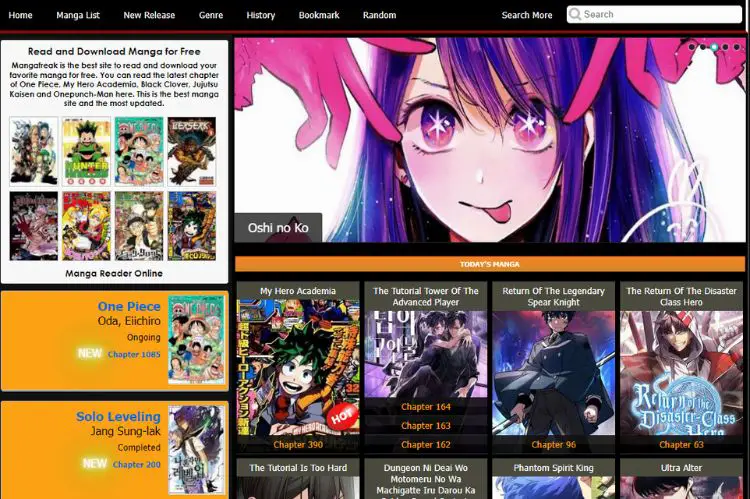
Task: Click the Jang Sung-lak author name
Action: click(x=125, y=431)
